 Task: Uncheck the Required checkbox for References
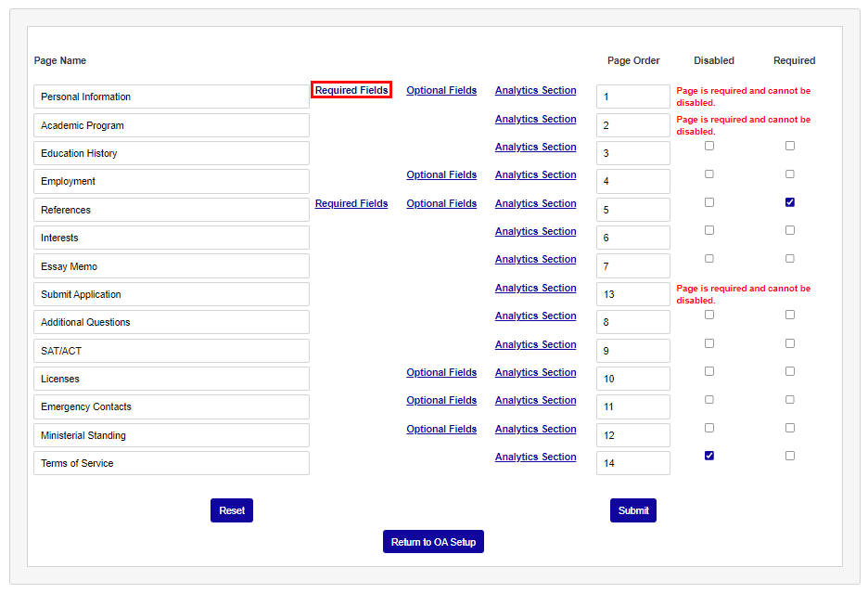(x=789, y=201)
